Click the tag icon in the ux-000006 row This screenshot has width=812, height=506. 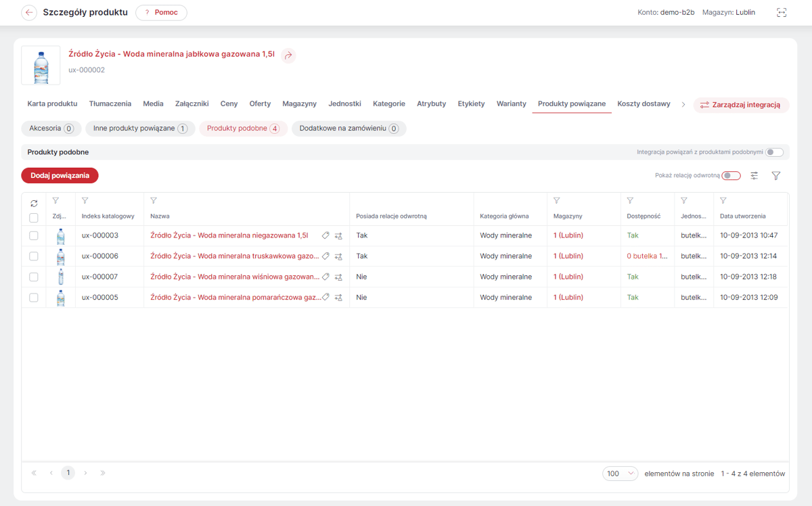coord(325,256)
